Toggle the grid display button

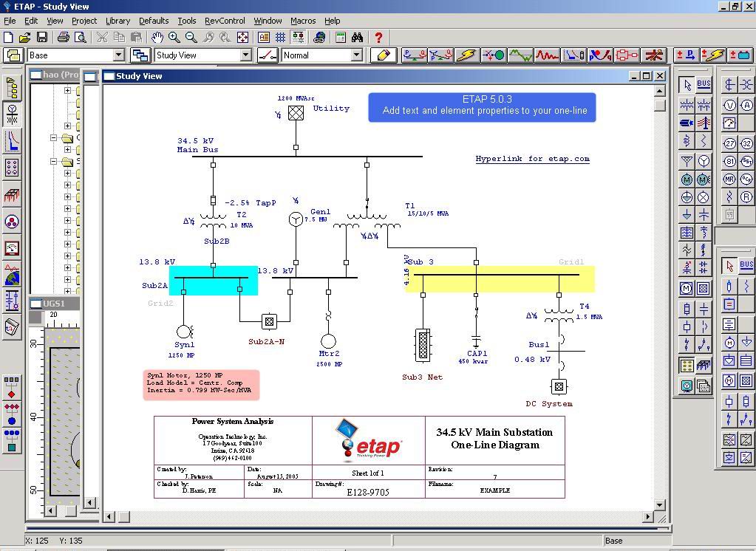[281, 37]
